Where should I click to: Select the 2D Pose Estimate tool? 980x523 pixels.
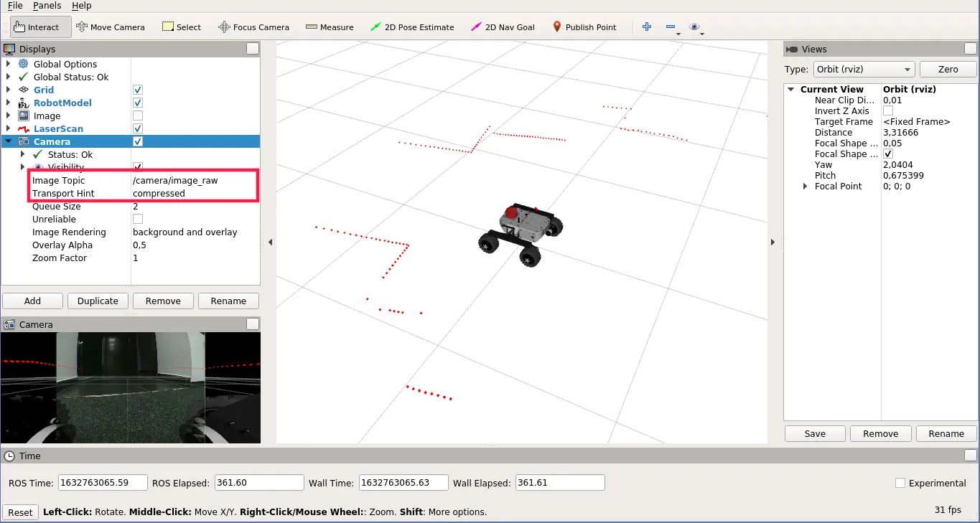(412, 27)
